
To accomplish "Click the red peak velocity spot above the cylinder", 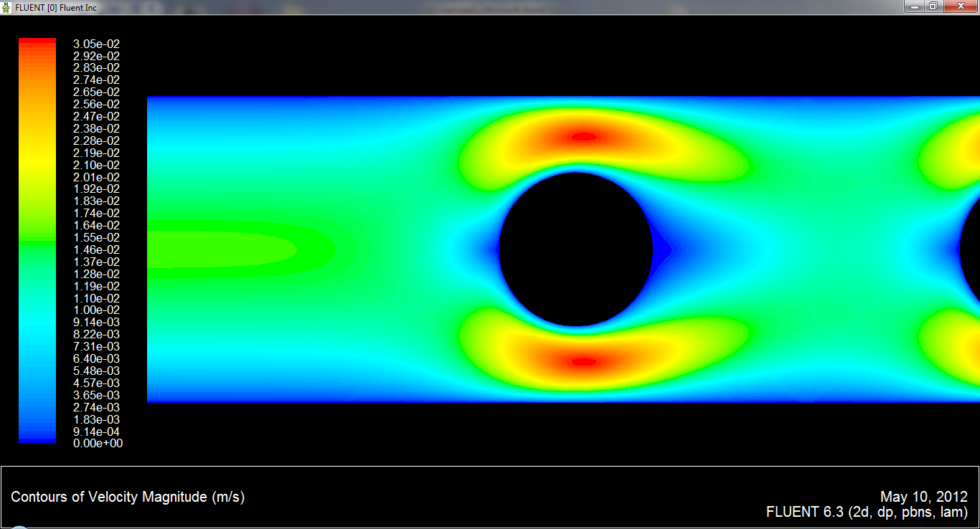I will (583, 136).
